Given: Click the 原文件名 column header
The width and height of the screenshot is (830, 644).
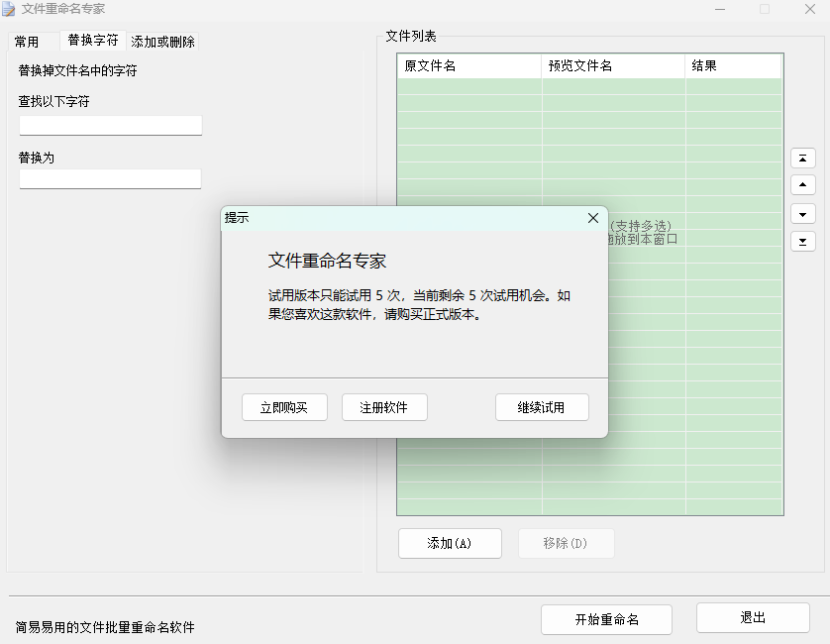Looking at the screenshot, I should [x=468, y=65].
